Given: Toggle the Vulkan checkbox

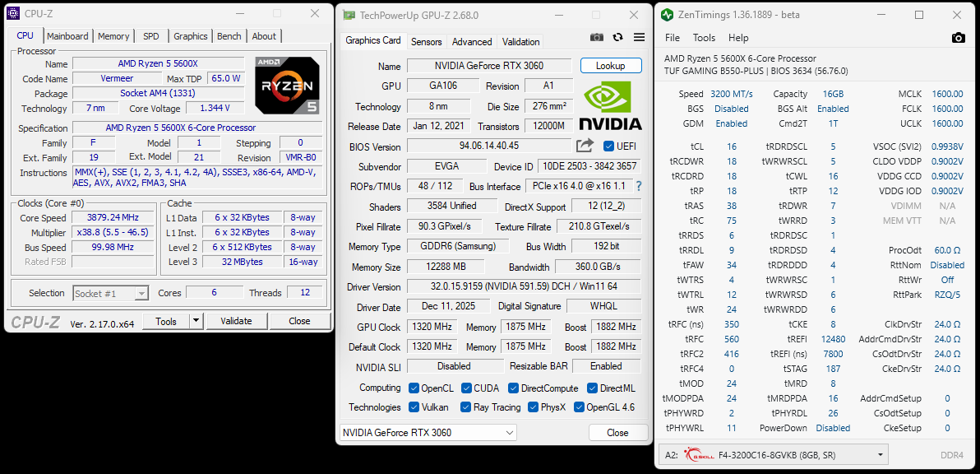Looking at the screenshot, I should pos(413,407).
